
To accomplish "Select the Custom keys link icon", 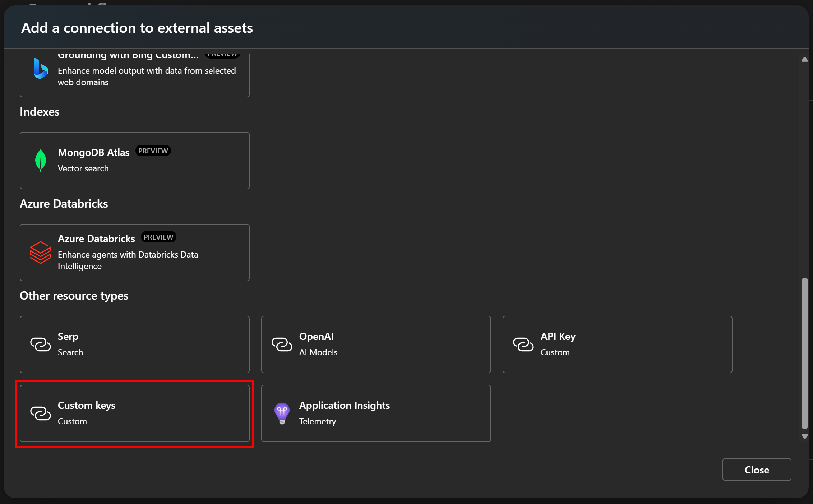I will coord(41,413).
